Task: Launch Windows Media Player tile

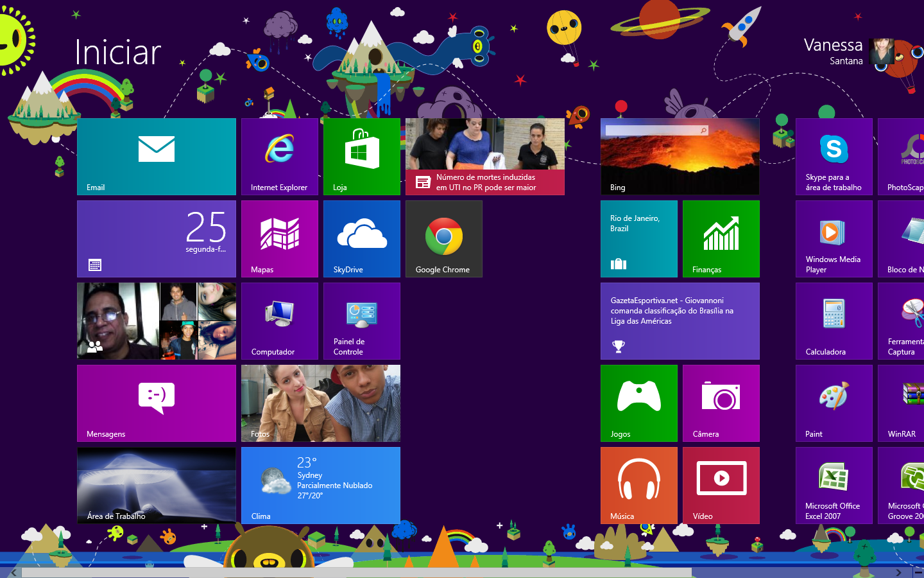Action: tap(834, 239)
